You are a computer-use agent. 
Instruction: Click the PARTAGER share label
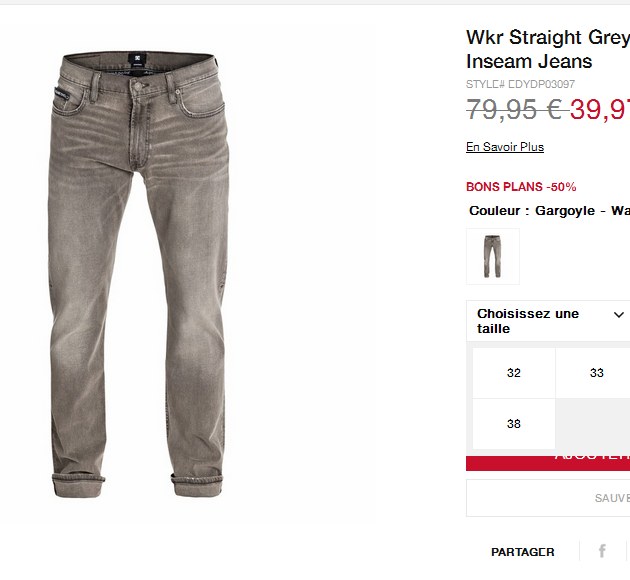click(523, 552)
